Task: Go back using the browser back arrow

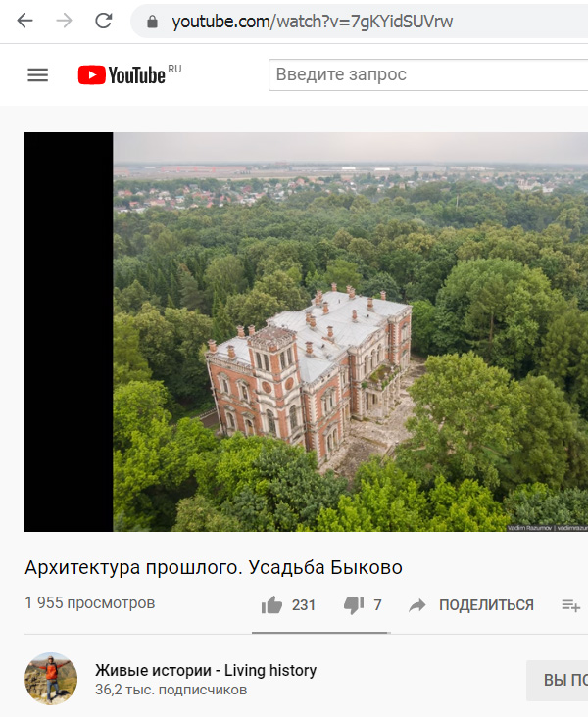Action: (x=24, y=21)
